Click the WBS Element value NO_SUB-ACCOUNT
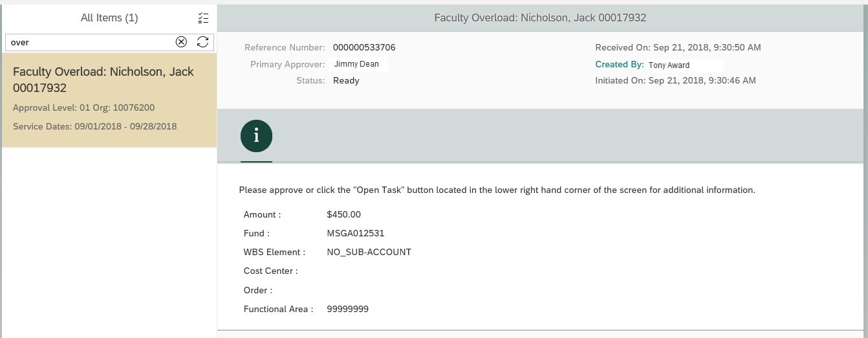This screenshot has height=338, width=868. pos(369,252)
